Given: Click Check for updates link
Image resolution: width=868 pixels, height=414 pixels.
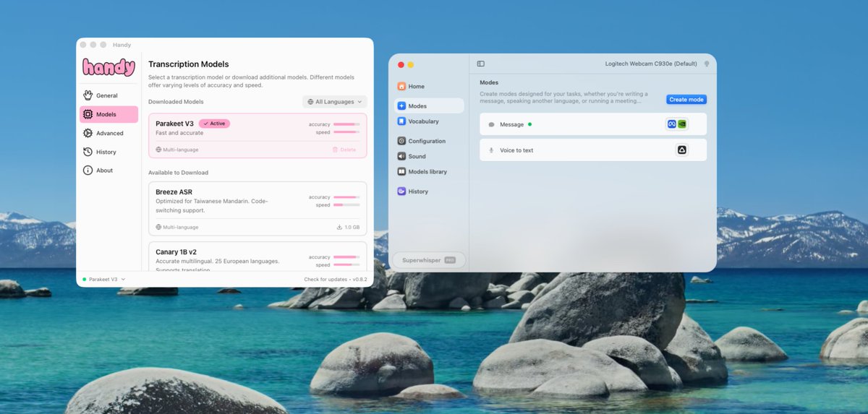Looking at the screenshot, I should click(x=325, y=279).
